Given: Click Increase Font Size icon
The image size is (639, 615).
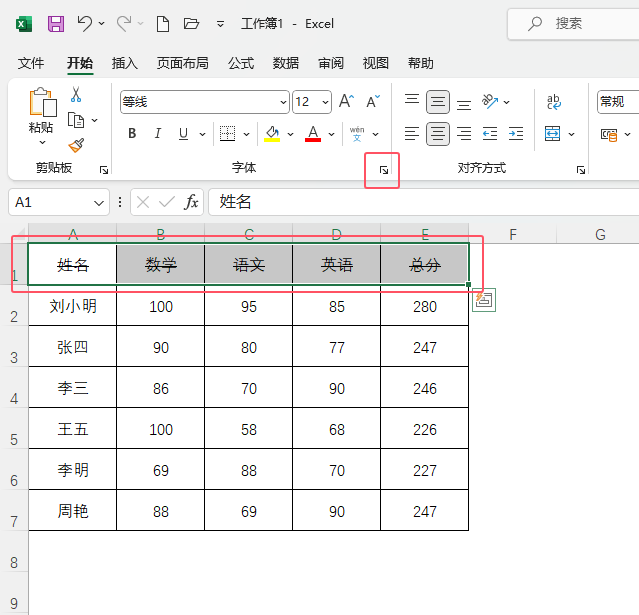Looking at the screenshot, I should pos(346,101).
